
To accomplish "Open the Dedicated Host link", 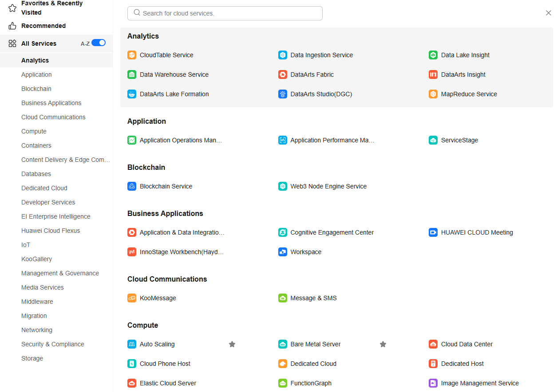I will tap(462, 364).
